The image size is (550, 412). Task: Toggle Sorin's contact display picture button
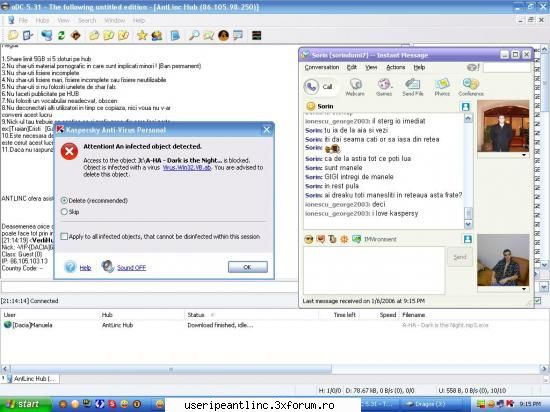click(x=465, y=106)
